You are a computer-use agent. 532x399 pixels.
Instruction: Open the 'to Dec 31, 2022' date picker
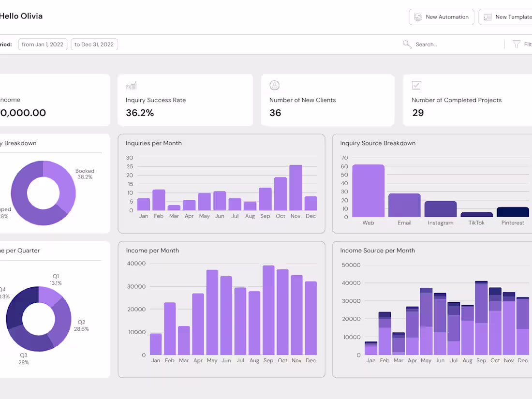94,44
